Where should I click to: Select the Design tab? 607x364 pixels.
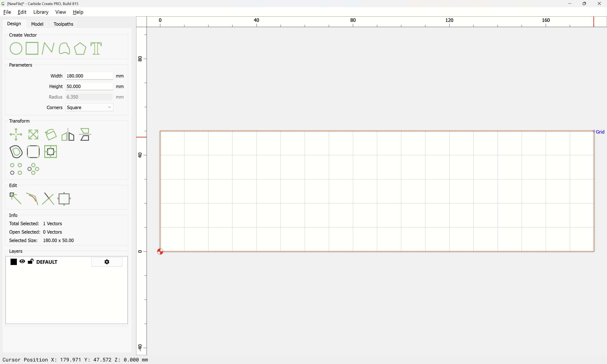click(x=14, y=24)
